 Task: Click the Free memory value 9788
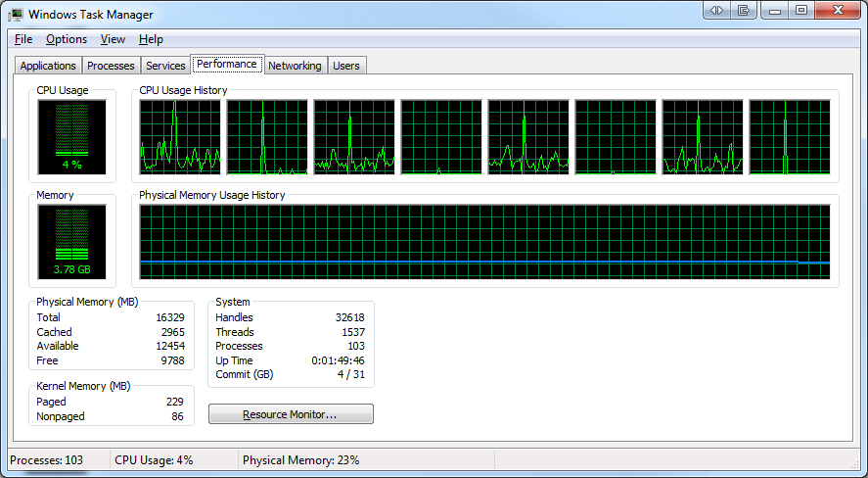[172, 360]
